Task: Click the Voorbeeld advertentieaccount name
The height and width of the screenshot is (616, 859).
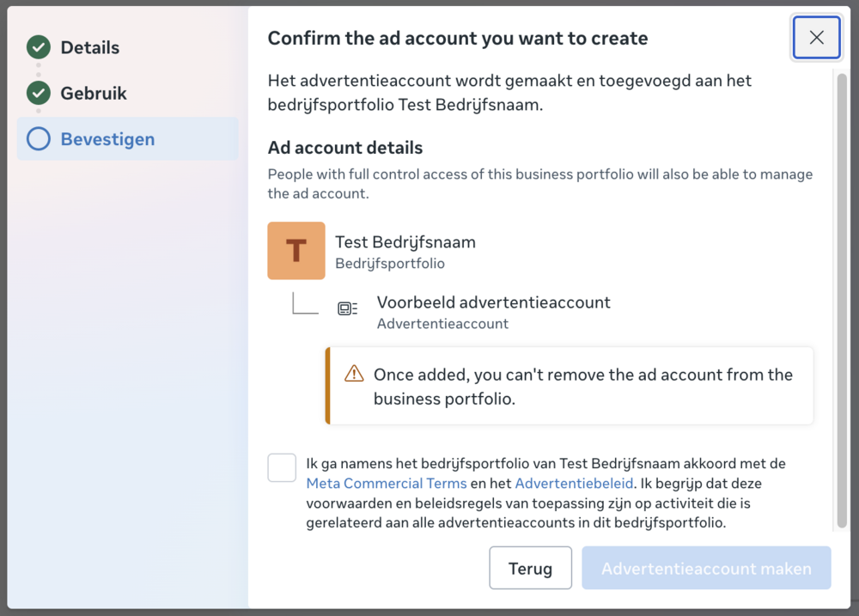Action: [493, 302]
